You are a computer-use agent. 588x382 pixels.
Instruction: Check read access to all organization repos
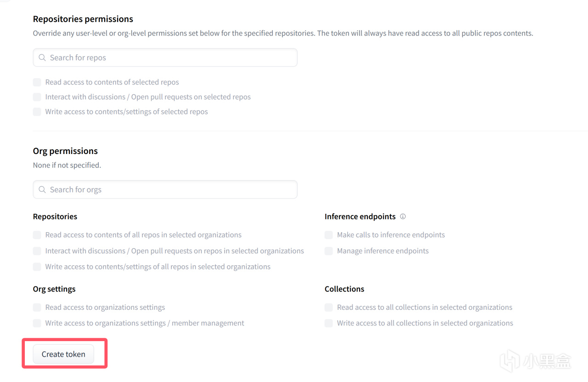(37, 235)
